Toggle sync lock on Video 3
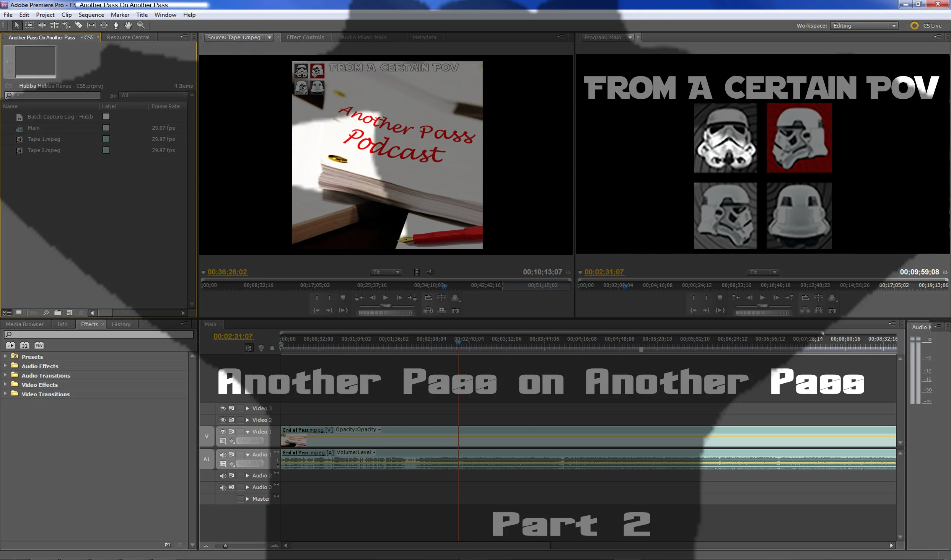Screen dimensions: 951x560 [231, 408]
